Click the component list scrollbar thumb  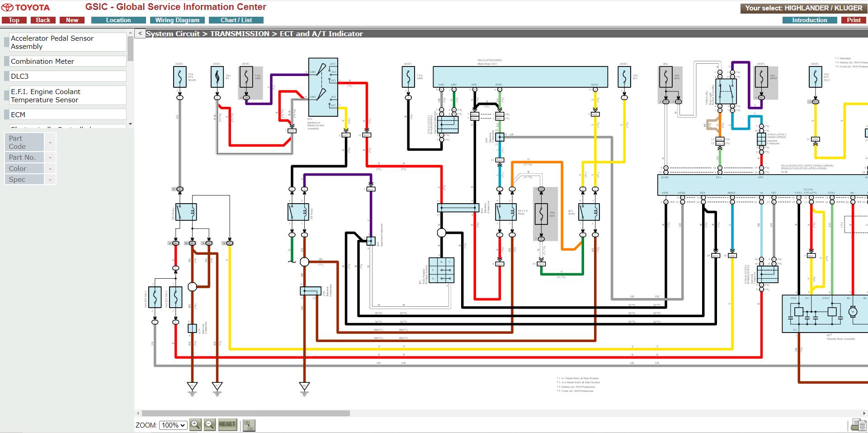click(x=131, y=48)
